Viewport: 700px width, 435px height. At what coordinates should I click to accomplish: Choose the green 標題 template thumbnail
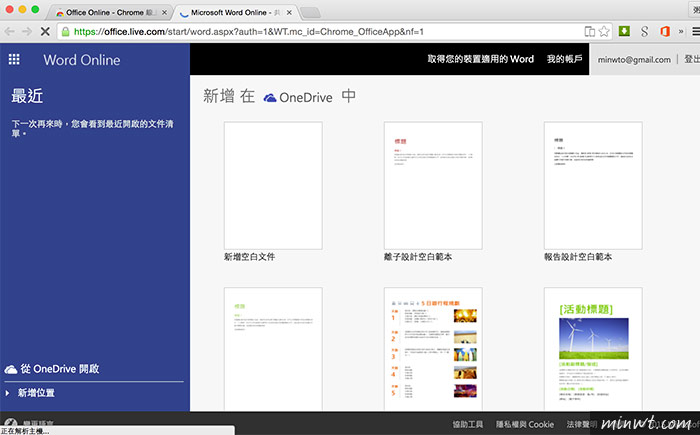pyautogui.click(x=273, y=349)
